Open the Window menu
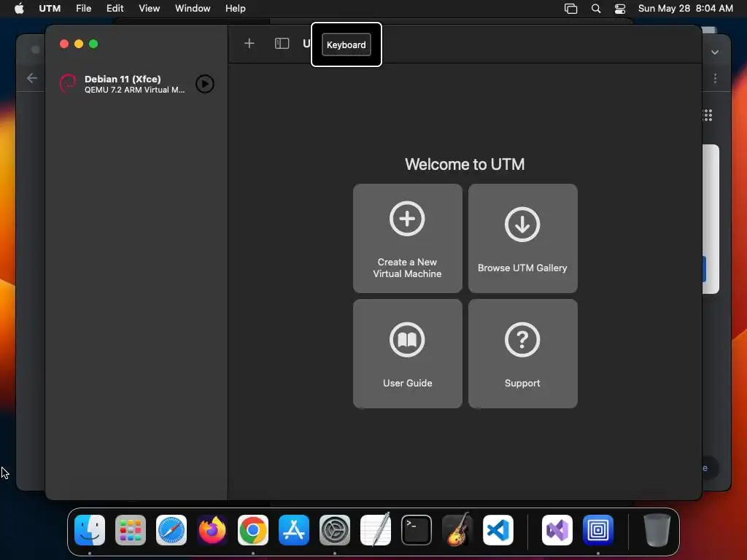 tap(193, 9)
